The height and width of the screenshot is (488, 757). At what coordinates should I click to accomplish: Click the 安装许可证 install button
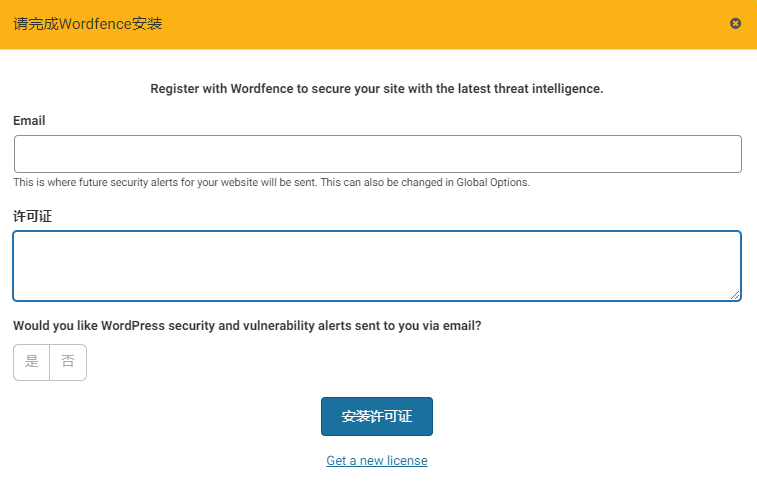point(377,416)
